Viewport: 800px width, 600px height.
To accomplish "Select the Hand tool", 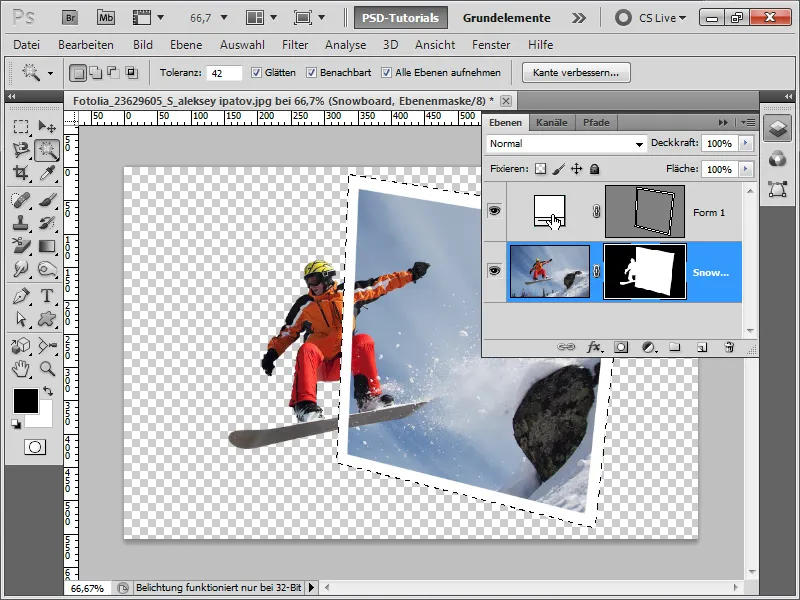I will click(x=21, y=368).
